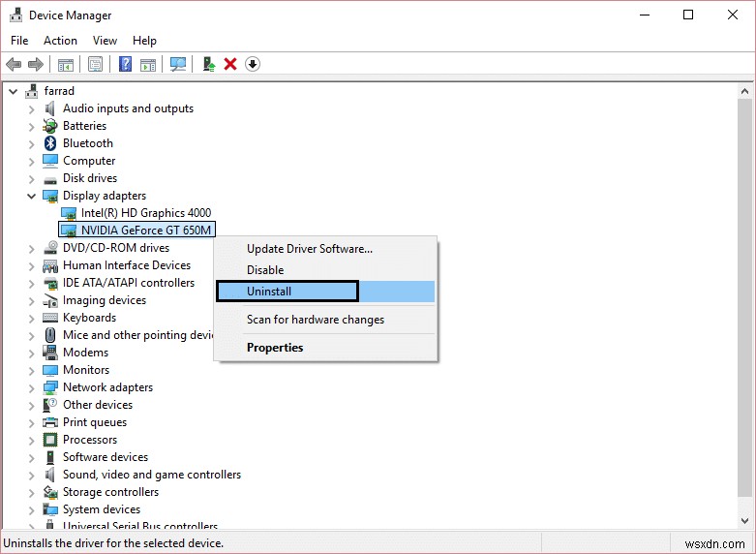
Task: Click the DVD/CD-ROM drives icon
Action: 50,248
